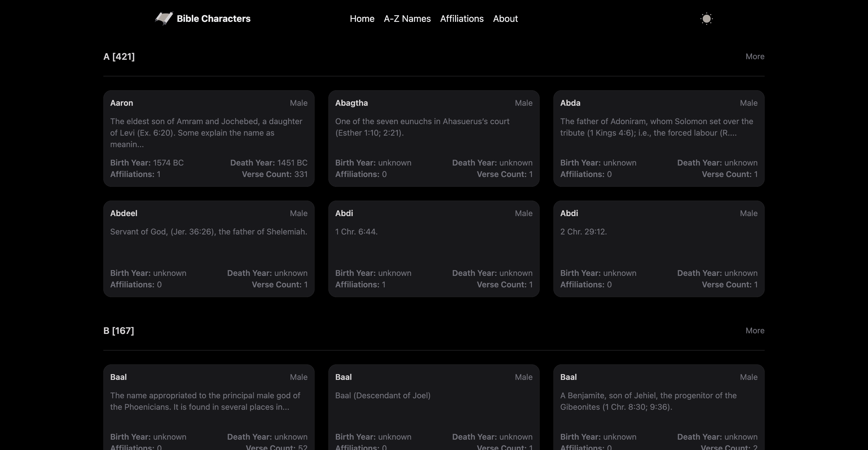Open the Abda character card
Screen dimensions: 868x450
coord(659,138)
